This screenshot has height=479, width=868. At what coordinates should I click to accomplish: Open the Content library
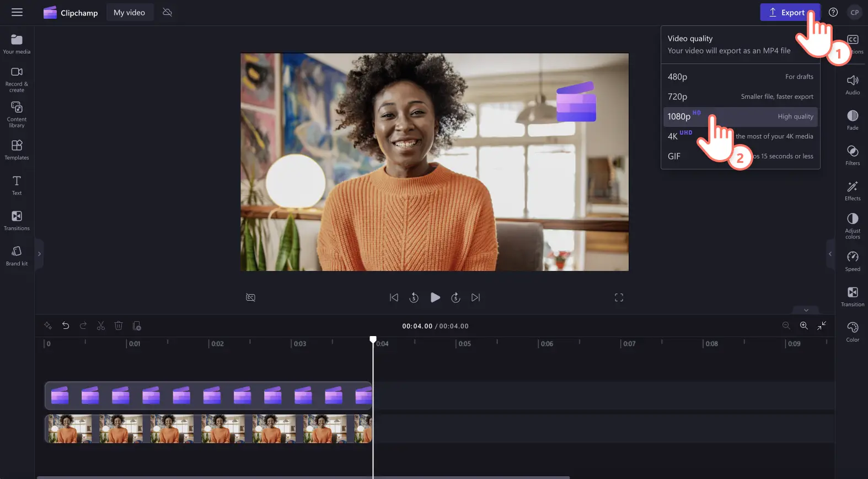pyautogui.click(x=17, y=114)
